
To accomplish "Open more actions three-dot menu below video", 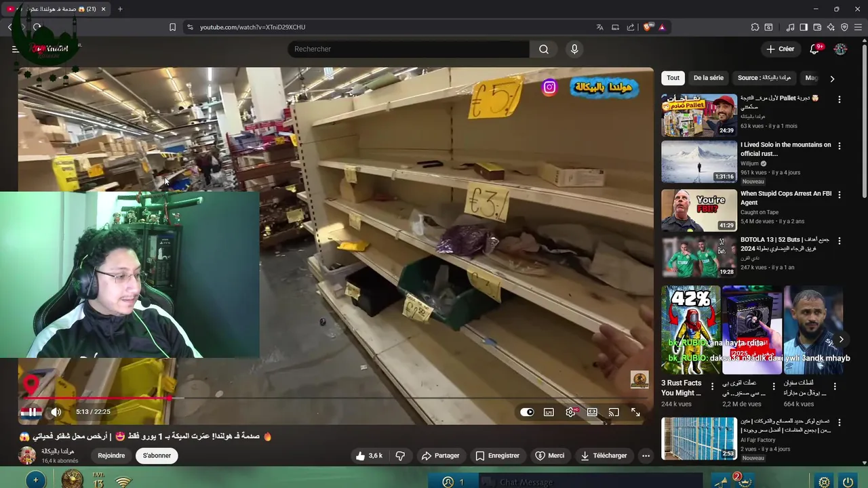I will (646, 455).
